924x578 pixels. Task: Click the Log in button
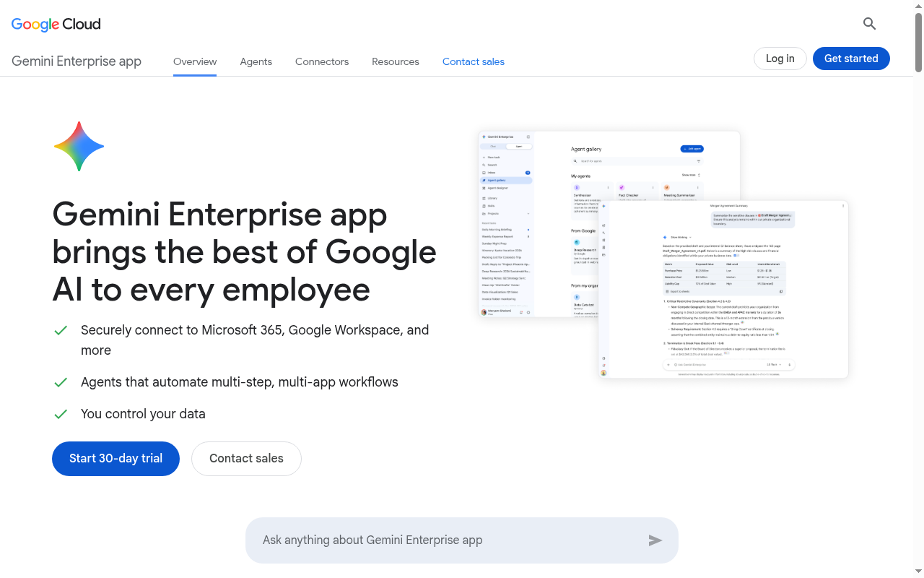point(780,59)
